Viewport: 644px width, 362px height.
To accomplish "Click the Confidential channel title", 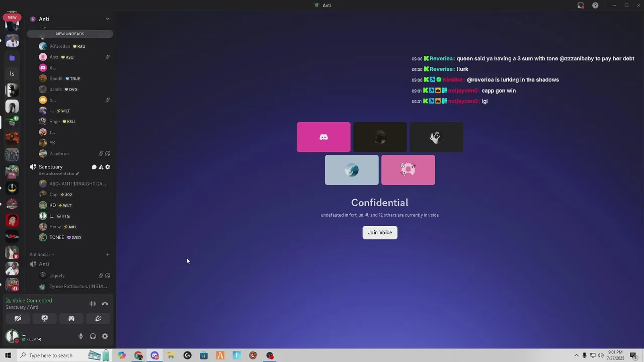I will pyautogui.click(x=380, y=203).
